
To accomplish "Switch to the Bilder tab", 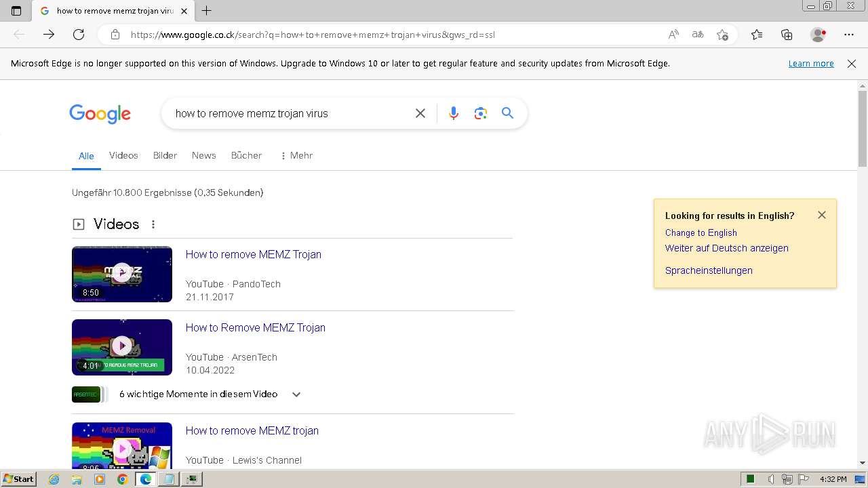I will point(165,155).
